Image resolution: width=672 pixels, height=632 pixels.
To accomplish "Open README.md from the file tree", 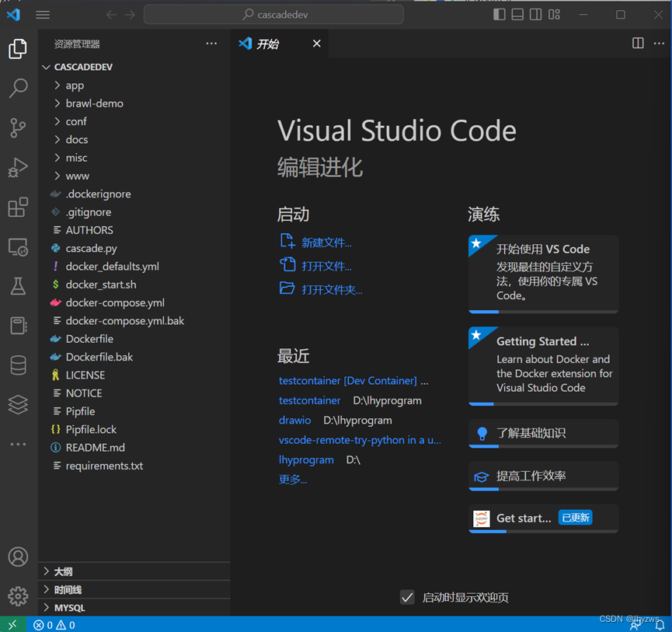I will (x=134, y=447).
